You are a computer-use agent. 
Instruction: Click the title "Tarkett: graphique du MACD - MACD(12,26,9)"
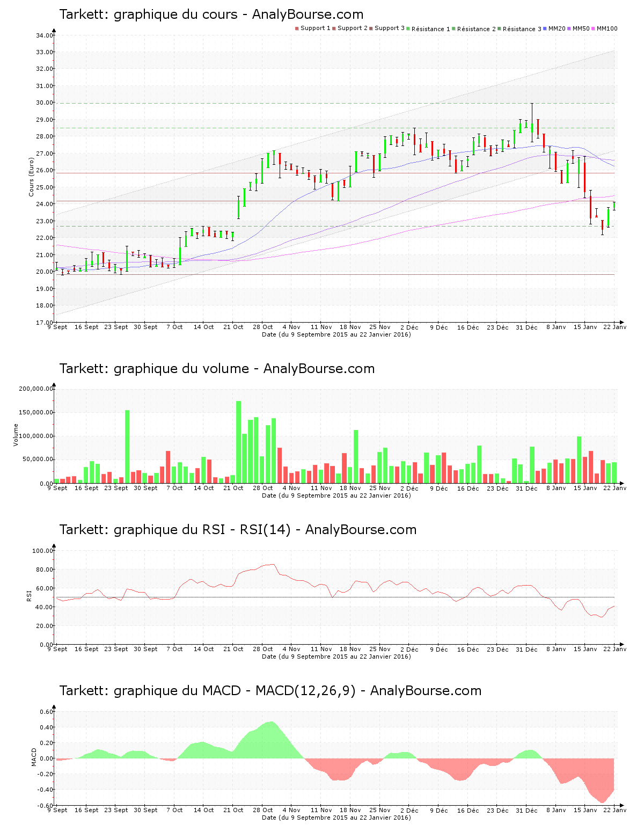[x=207, y=691]
